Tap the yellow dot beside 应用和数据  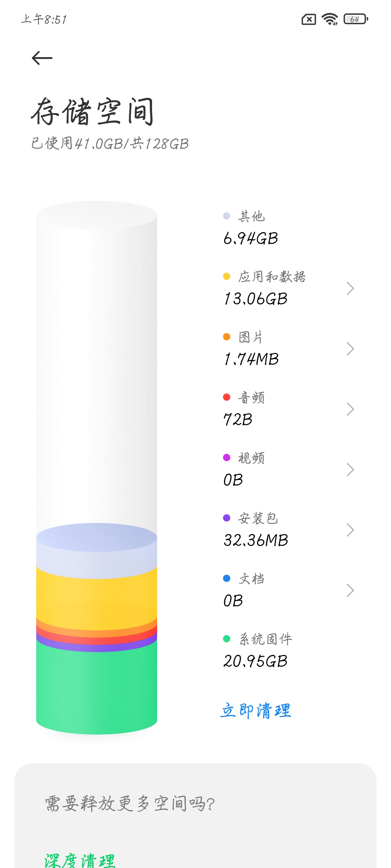click(x=227, y=277)
